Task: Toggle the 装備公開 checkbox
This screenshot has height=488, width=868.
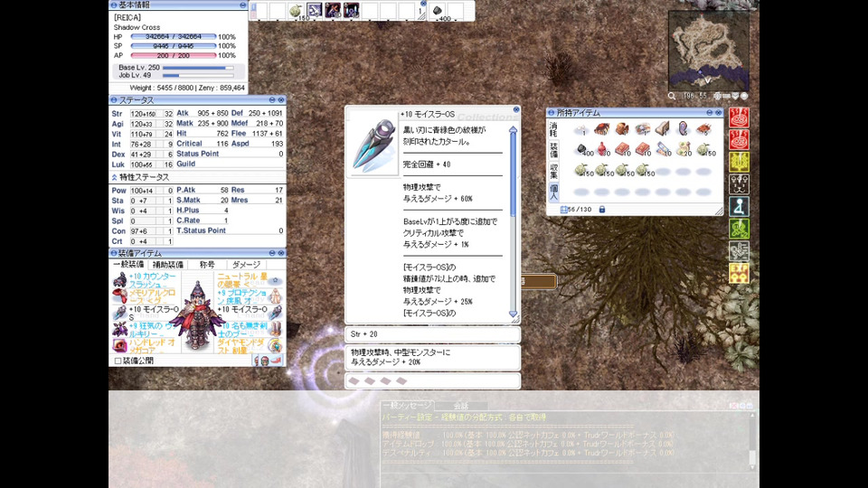Action: (x=118, y=361)
